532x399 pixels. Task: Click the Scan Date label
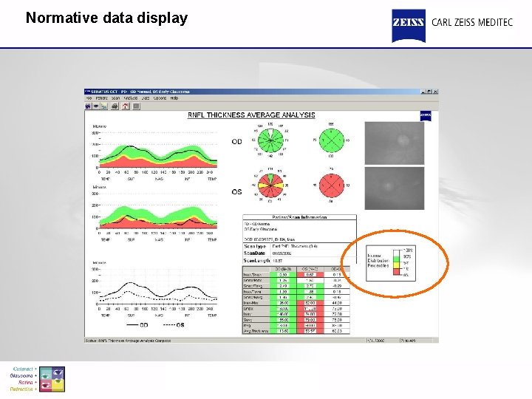coord(254,253)
